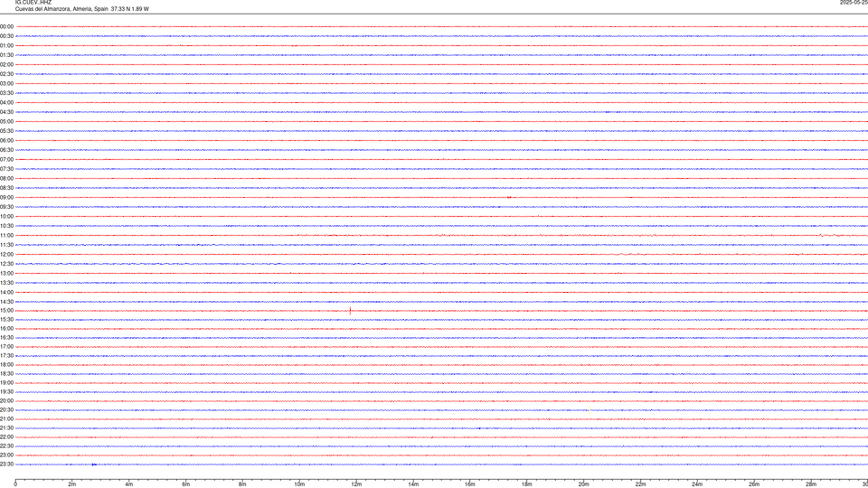Image resolution: width=868 pixels, height=488 pixels.
Task: Click the 07:30 time label
Action: click(x=6, y=169)
